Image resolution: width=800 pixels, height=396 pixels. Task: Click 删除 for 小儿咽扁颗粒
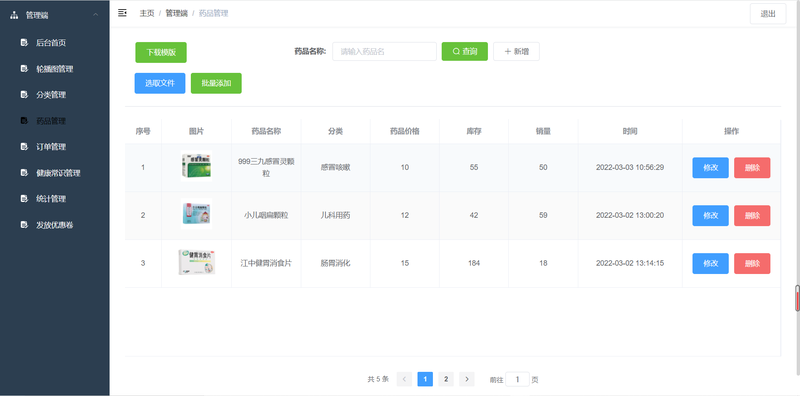tap(752, 215)
